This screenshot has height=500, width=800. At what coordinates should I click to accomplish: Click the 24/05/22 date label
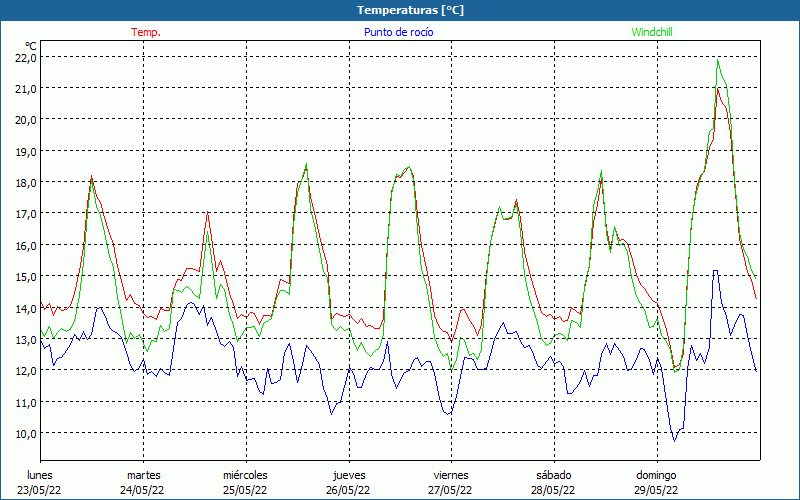tap(142, 490)
